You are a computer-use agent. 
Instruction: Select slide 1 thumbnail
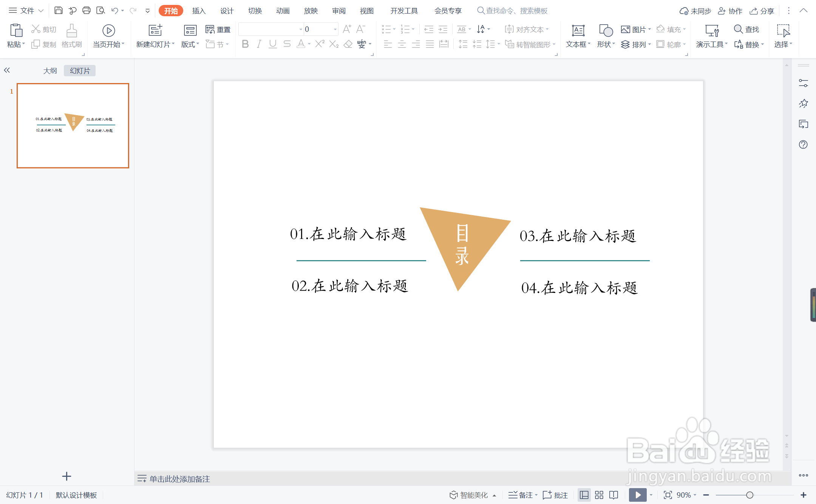point(73,126)
